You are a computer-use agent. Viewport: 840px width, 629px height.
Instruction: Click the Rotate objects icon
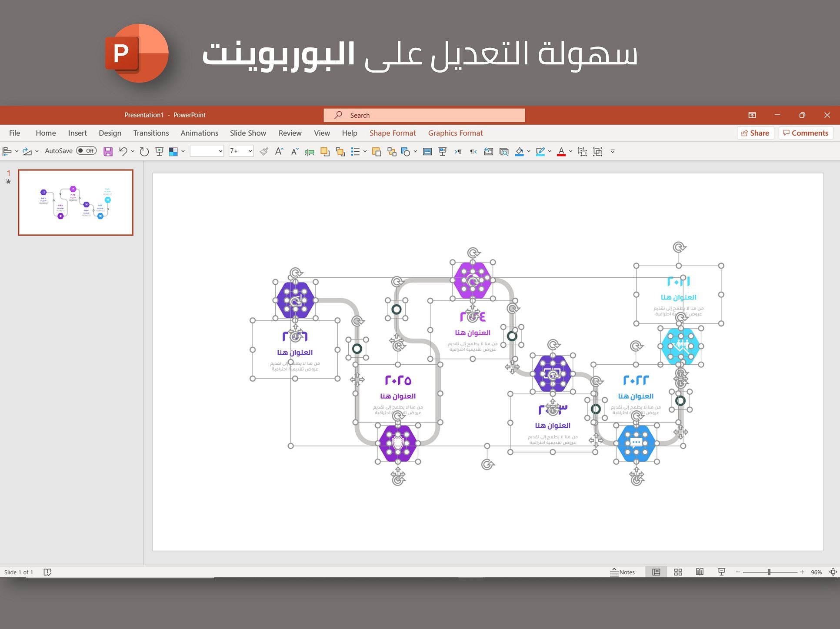coord(27,151)
